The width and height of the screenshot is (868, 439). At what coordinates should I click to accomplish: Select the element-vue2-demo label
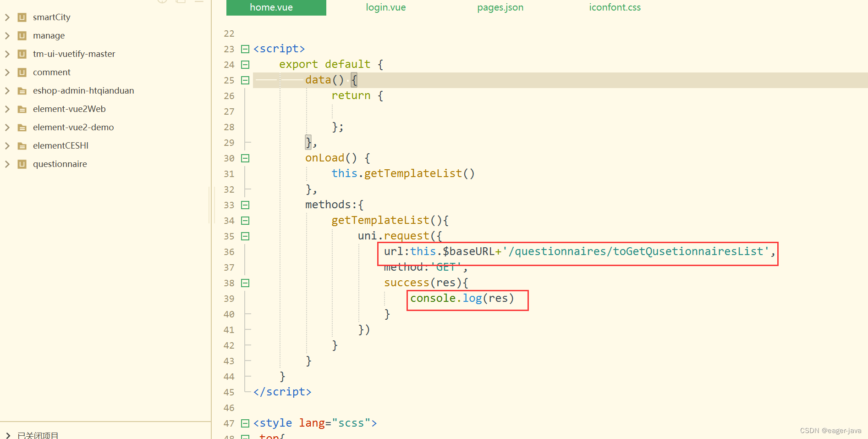pyautogui.click(x=73, y=128)
